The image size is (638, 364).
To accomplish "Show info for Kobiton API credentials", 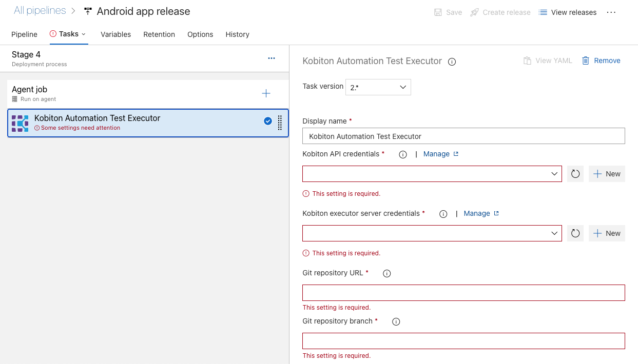I will [403, 154].
